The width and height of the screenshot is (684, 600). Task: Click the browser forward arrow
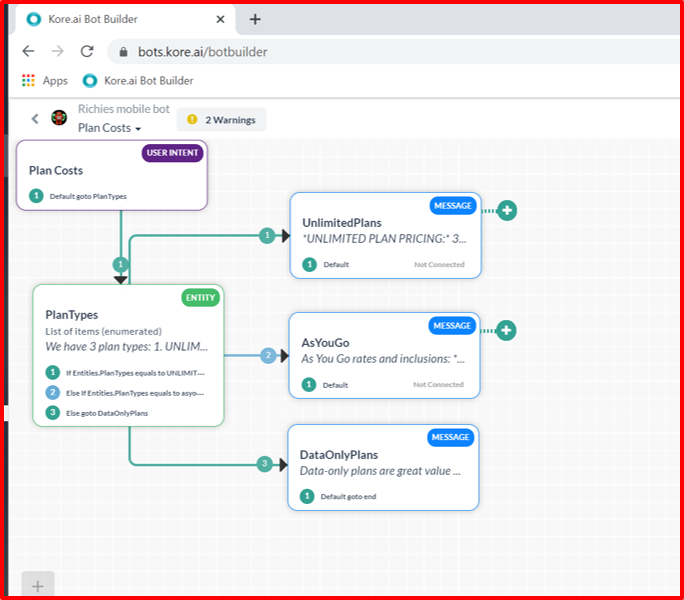[58, 51]
